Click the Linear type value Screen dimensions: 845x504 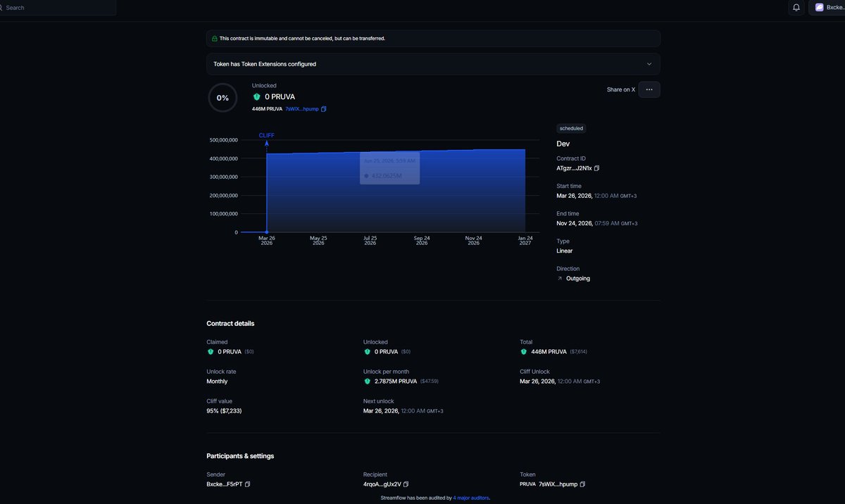[x=565, y=251]
